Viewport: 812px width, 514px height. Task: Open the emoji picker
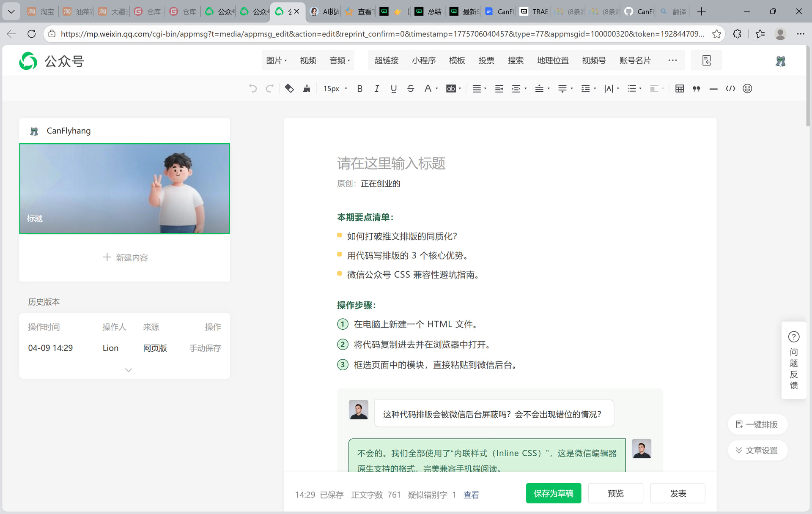click(747, 88)
